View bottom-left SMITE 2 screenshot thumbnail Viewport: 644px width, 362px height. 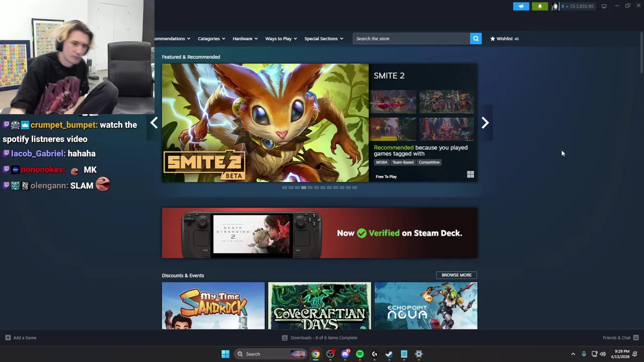click(393, 129)
